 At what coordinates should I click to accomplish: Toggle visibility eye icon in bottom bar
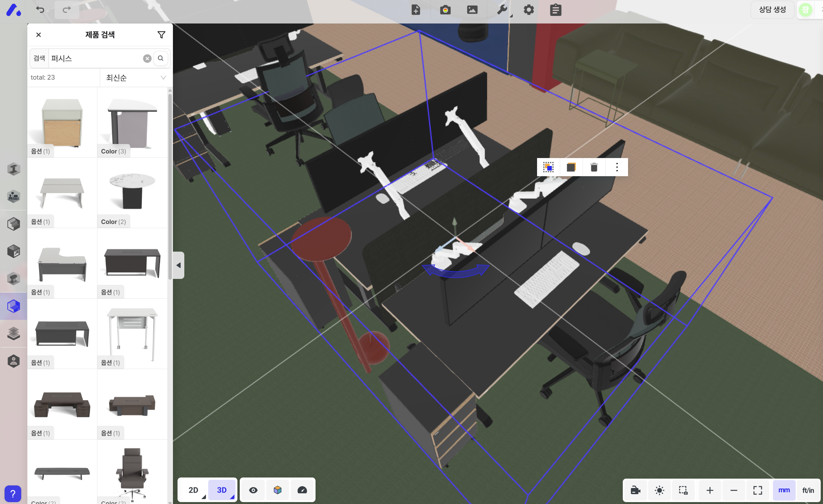click(253, 490)
